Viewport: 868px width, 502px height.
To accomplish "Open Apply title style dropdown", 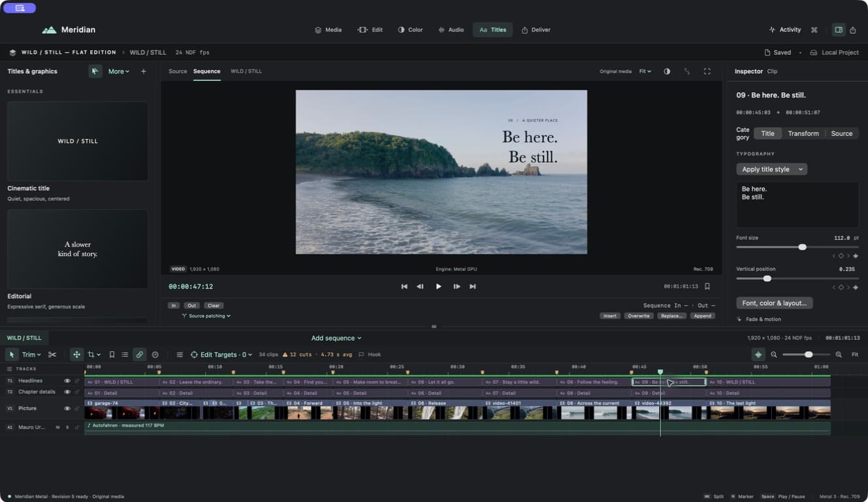I will tap(771, 169).
